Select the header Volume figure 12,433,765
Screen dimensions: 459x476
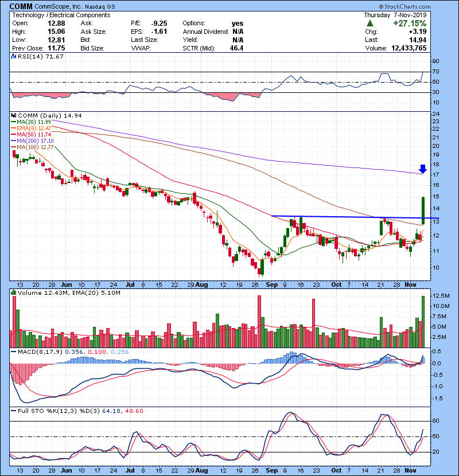point(409,48)
